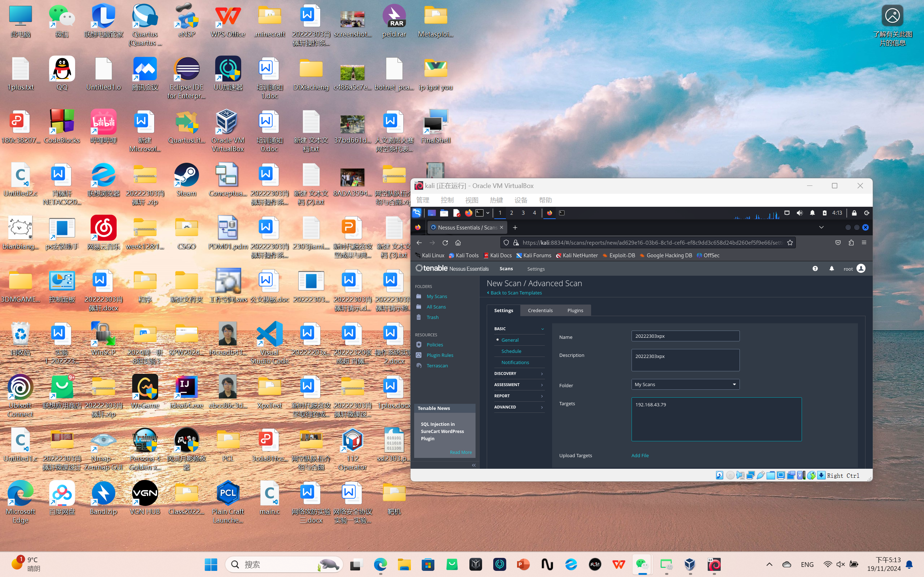Select Schedule under BASIC
Viewport: 924px width, 577px height.
511,351
